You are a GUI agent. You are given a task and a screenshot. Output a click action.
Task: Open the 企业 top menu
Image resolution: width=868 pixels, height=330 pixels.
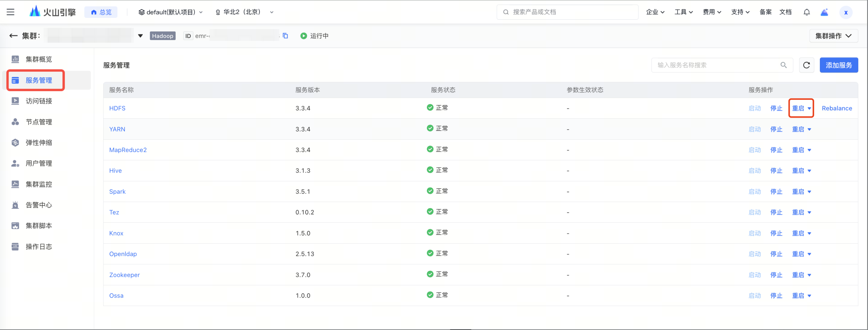pyautogui.click(x=655, y=12)
